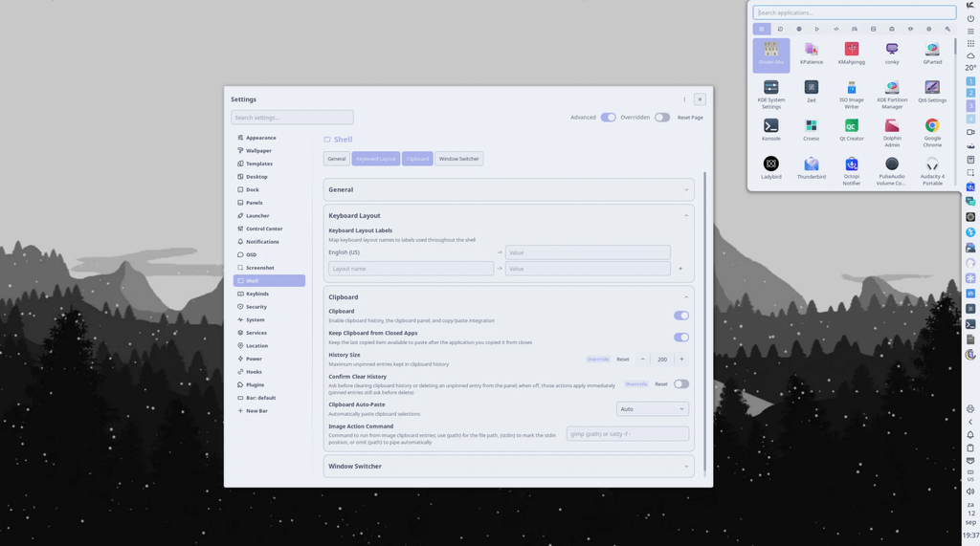The image size is (980, 546).
Task: Open Wallpaper settings in sidebar
Action: click(269, 150)
